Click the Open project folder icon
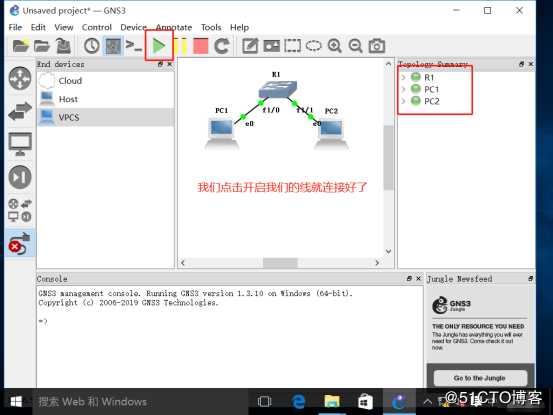Image resolution: width=553 pixels, height=415 pixels. pyautogui.click(x=42, y=46)
